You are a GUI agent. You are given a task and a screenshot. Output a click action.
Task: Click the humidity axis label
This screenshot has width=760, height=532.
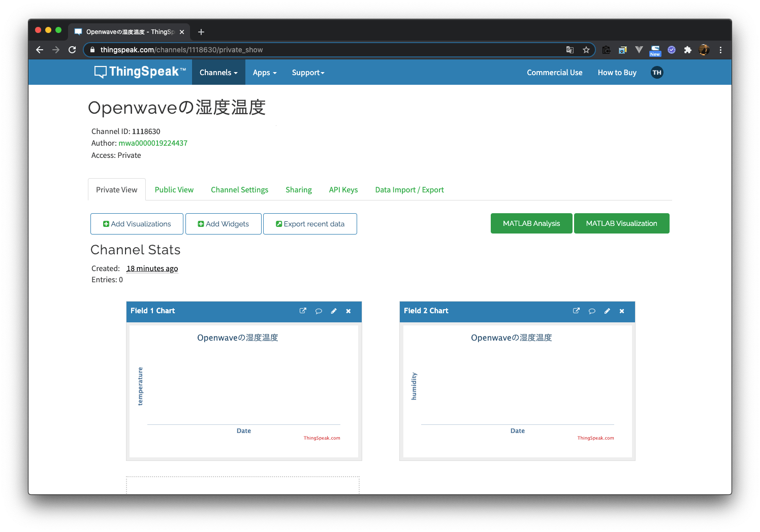pyautogui.click(x=414, y=386)
